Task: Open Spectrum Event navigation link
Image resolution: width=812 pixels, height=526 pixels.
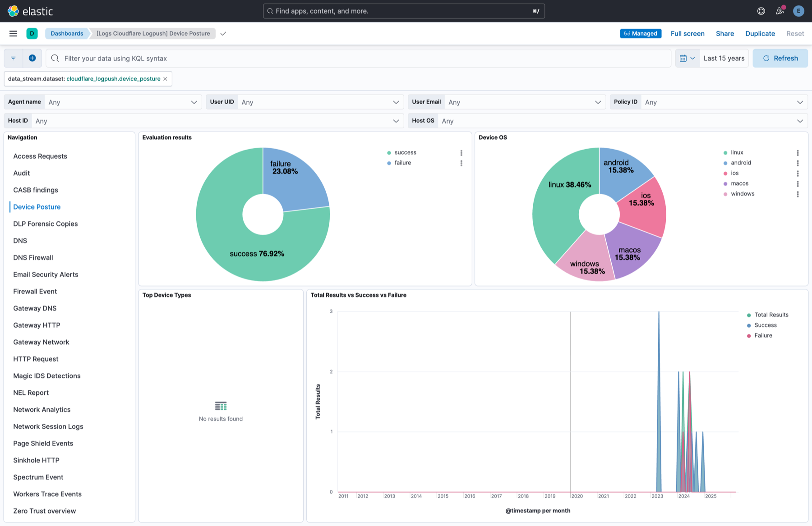Action: point(38,477)
